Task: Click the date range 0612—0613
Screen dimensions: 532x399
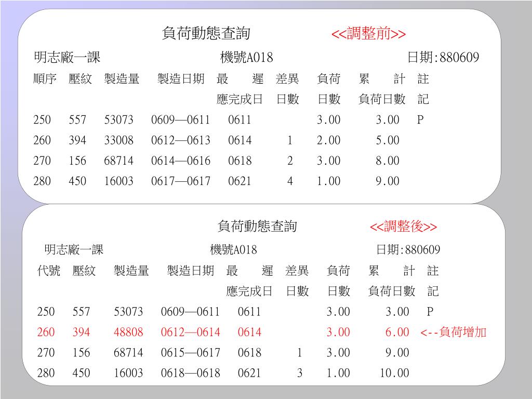Action: (x=180, y=140)
